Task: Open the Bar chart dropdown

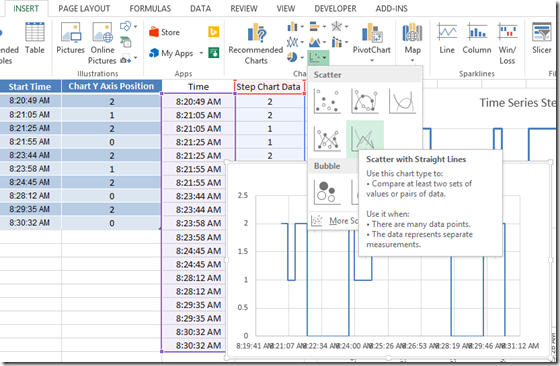Action: pos(317,26)
